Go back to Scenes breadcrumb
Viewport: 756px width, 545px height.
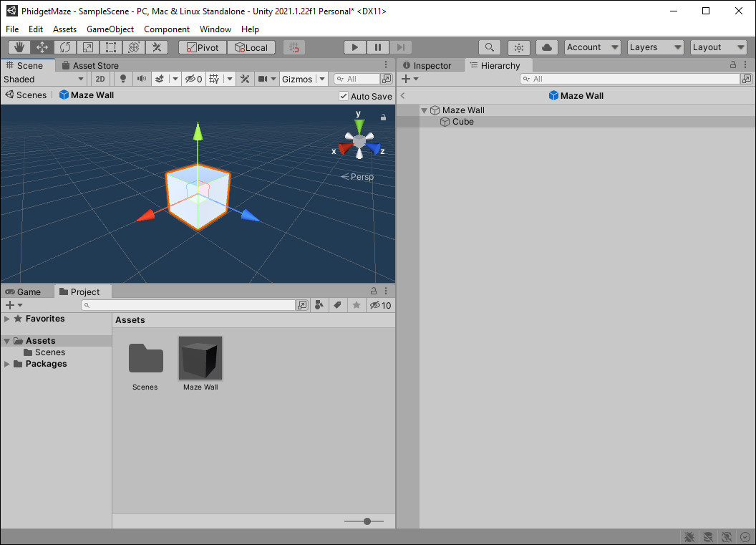click(x=26, y=95)
